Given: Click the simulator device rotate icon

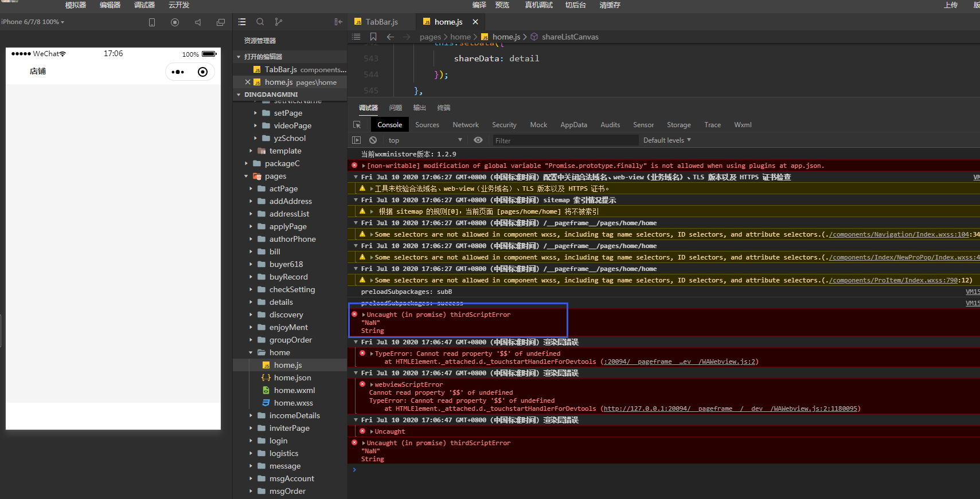Looking at the screenshot, I should tap(152, 22).
